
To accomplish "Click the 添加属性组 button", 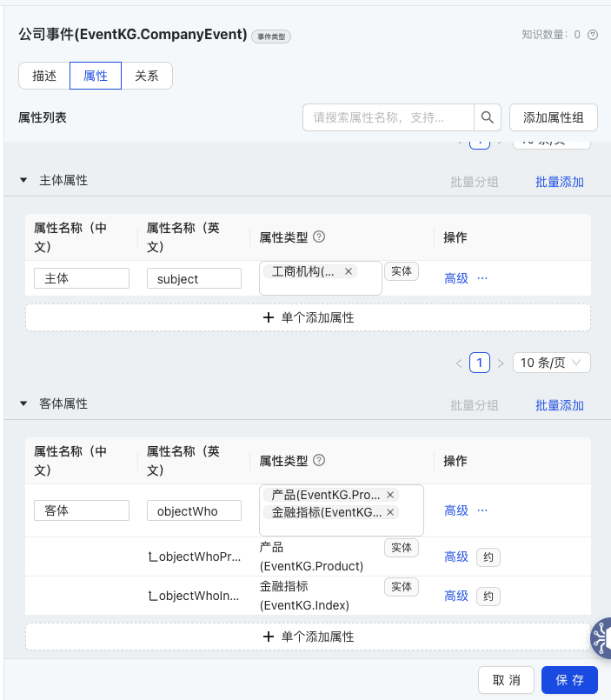I will 553,117.
